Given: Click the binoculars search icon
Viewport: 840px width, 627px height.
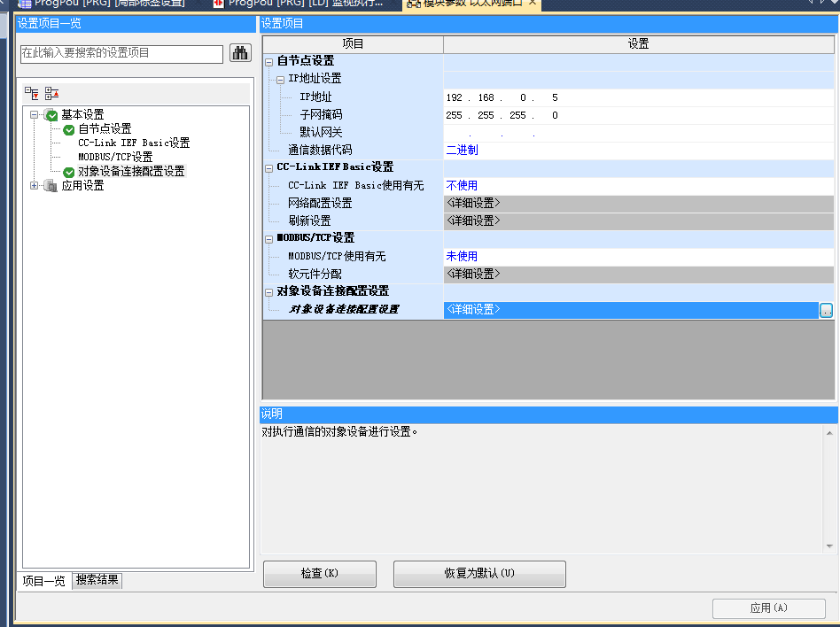Looking at the screenshot, I should click(240, 53).
